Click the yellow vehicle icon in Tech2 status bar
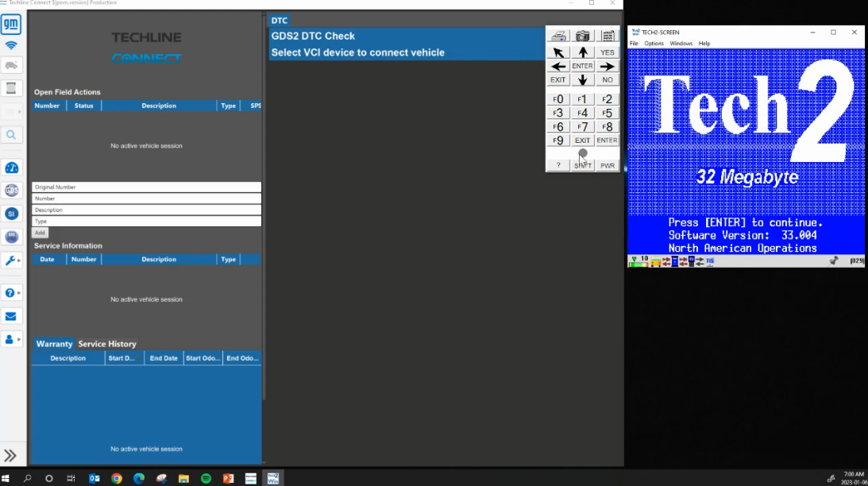 (656, 261)
